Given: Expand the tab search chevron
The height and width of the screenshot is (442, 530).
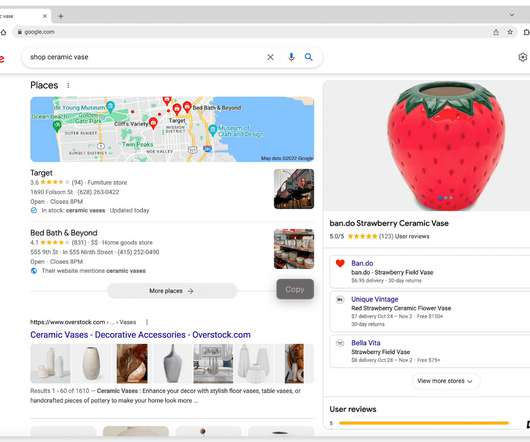Looking at the screenshot, I should click(x=512, y=14).
